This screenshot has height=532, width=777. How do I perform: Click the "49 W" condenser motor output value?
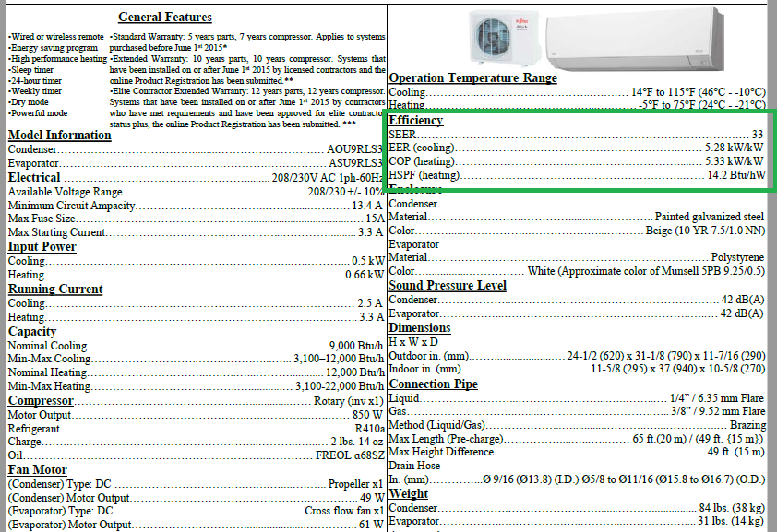(x=372, y=497)
